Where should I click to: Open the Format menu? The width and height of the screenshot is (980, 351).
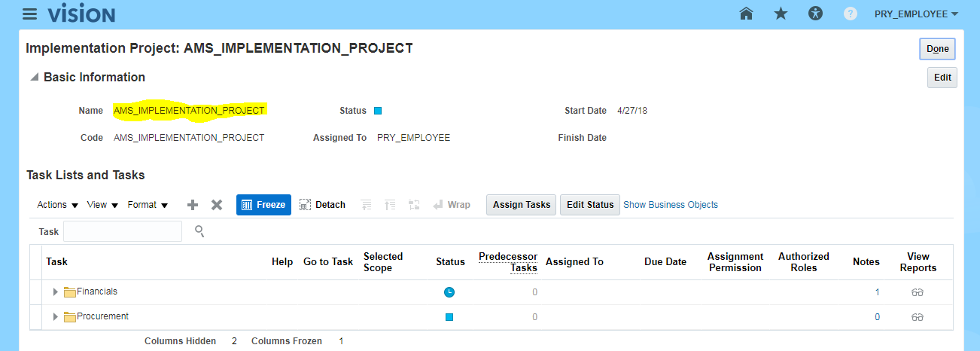coord(148,205)
